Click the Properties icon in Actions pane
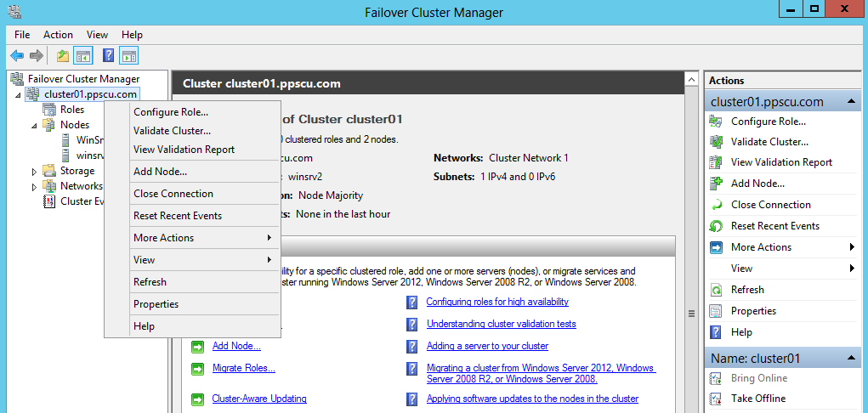This screenshot has width=868, height=413. coord(716,310)
